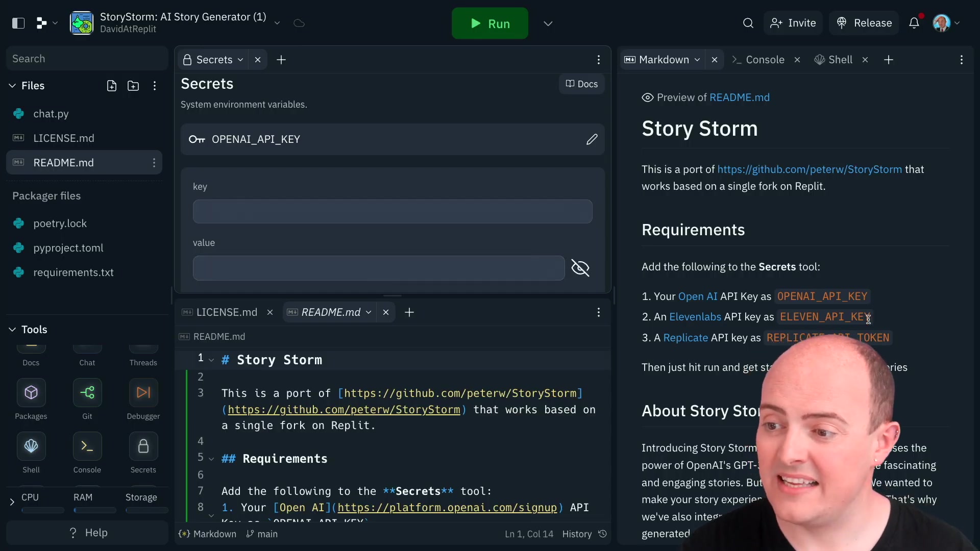Viewport: 980px width, 551px height.
Task: Collapse the Tools section
Action: click(12, 330)
